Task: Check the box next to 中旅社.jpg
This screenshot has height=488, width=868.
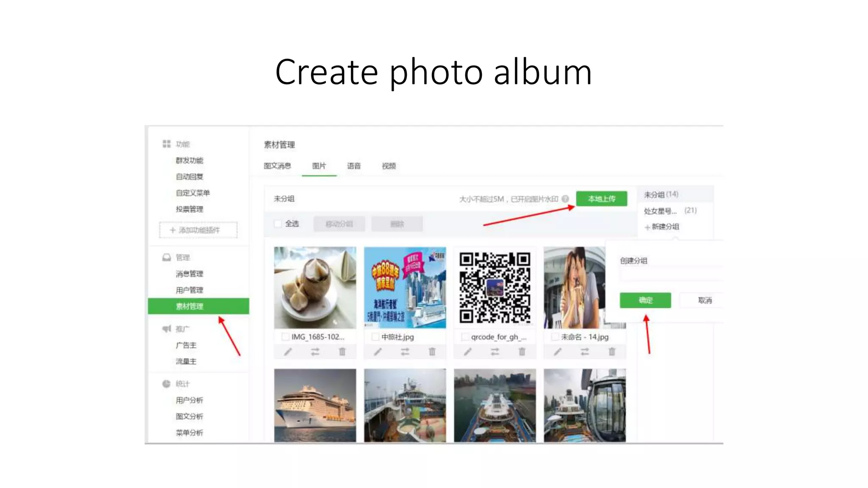Action: tap(375, 337)
